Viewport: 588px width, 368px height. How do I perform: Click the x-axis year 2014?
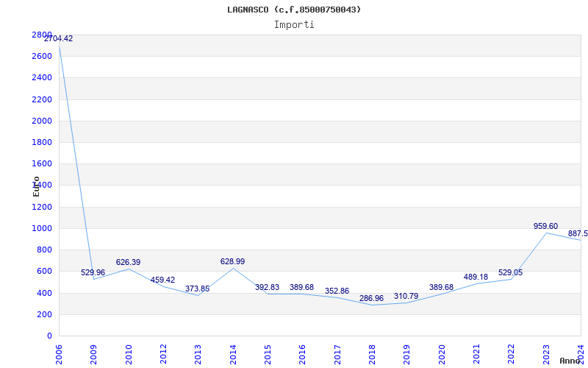233,354
